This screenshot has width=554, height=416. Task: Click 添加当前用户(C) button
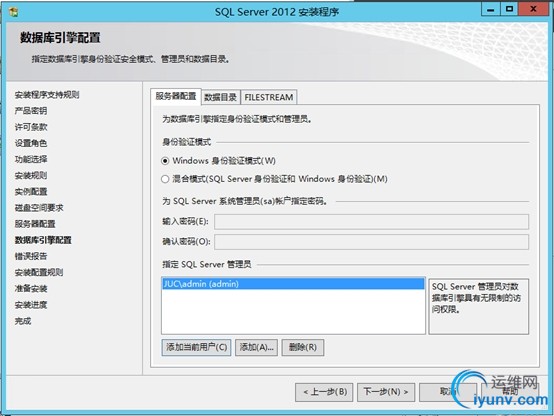coord(196,347)
